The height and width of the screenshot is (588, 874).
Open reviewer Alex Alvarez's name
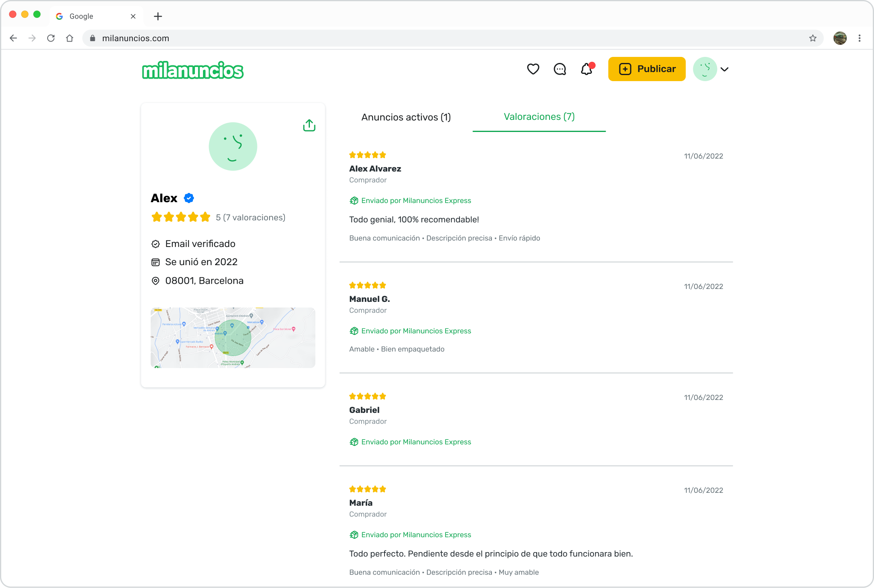[x=375, y=169]
